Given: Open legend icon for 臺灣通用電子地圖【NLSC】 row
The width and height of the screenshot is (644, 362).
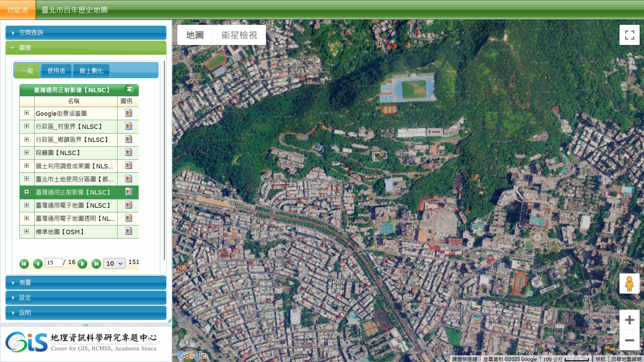Looking at the screenshot, I should (128, 205).
